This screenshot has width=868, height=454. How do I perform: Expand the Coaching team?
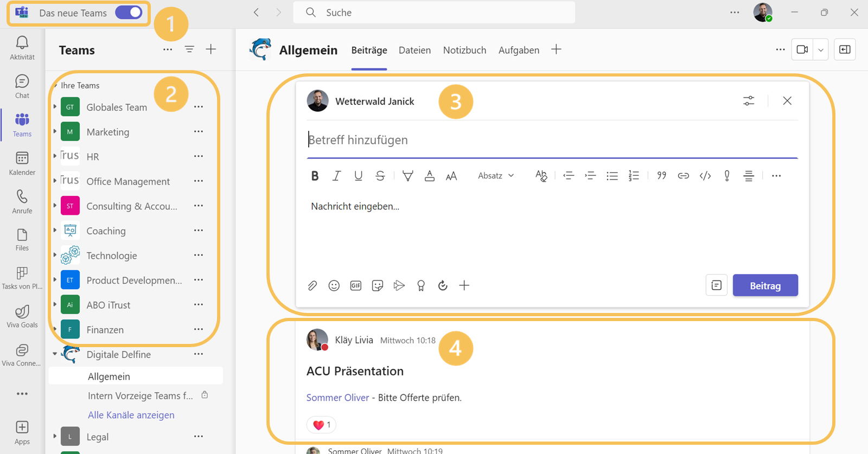pyautogui.click(x=55, y=231)
